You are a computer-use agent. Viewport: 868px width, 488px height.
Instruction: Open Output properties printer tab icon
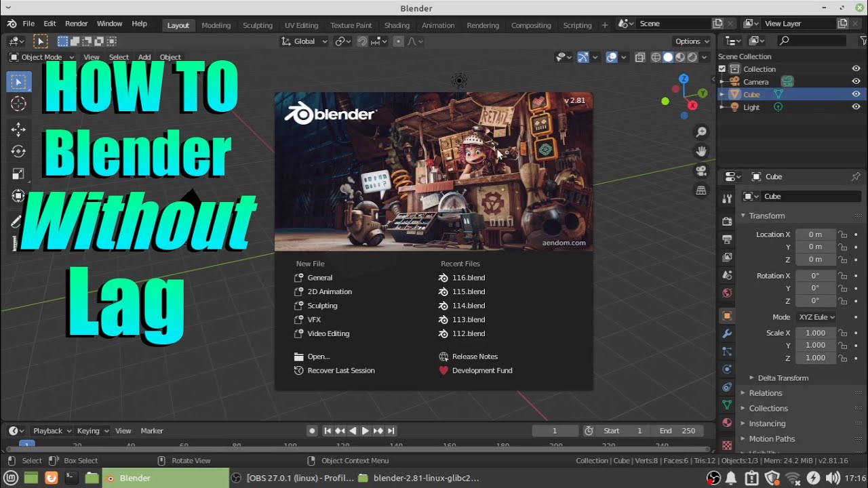pos(727,239)
